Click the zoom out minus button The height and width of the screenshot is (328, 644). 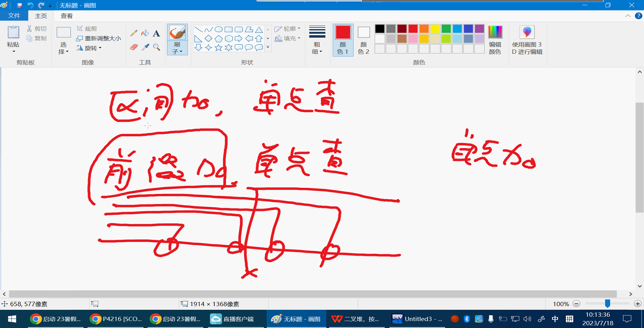point(577,304)
